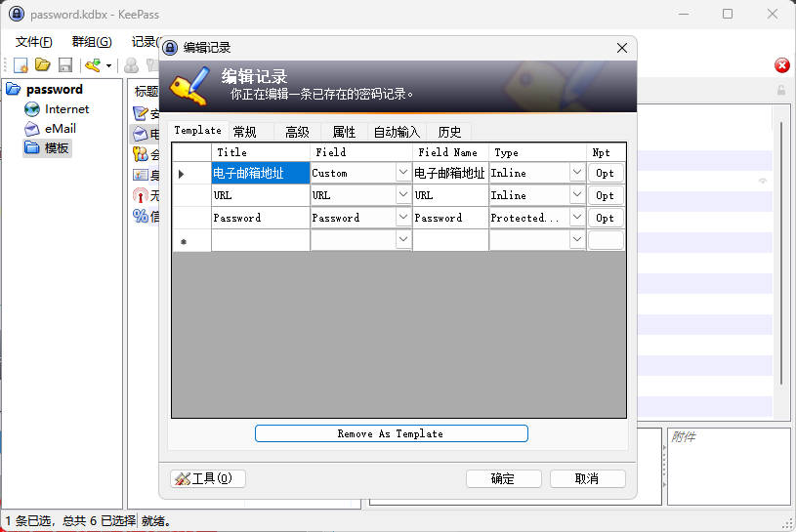Select the 模板 group folder

click(57, 147)
